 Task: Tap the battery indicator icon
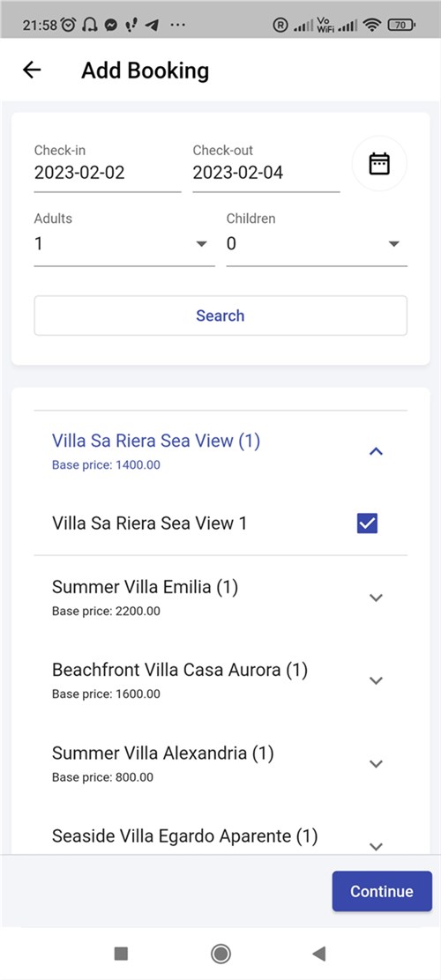pyautogui.click(x=401, y=26)
